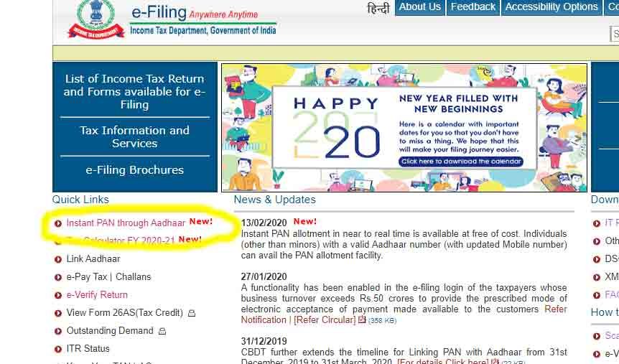Click the Quick Links heading
619x364 pixels.
(80, 200)
